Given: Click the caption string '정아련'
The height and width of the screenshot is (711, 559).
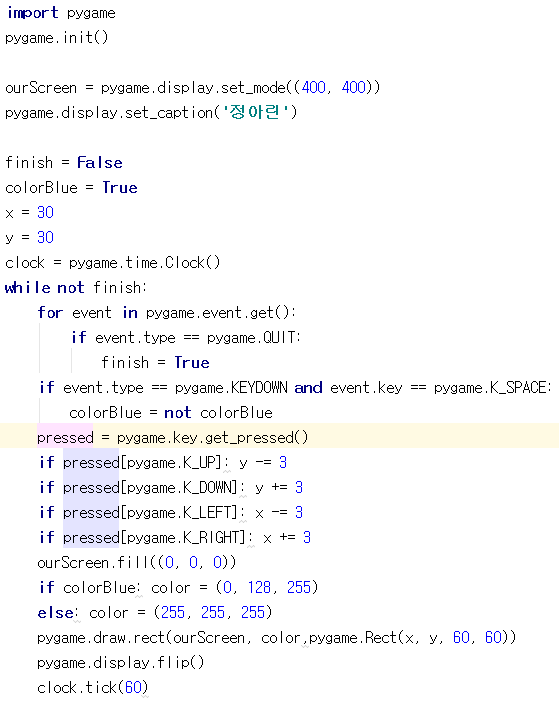Looking at the screenshot, I should point(255,112).
